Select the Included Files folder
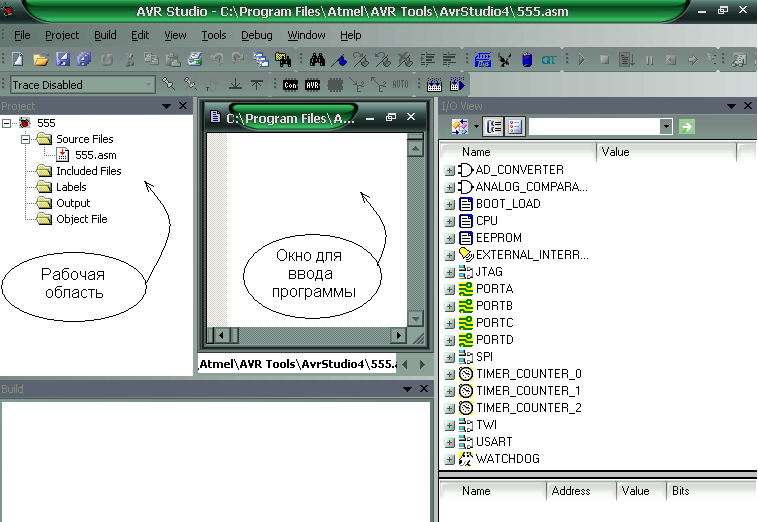Screen dimensions: 758x522 [89, 171]
